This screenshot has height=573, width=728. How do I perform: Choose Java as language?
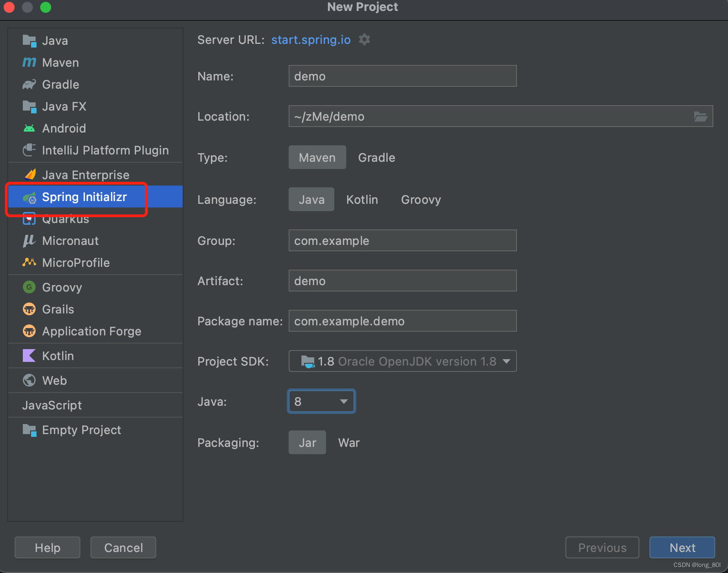point(311,199)
